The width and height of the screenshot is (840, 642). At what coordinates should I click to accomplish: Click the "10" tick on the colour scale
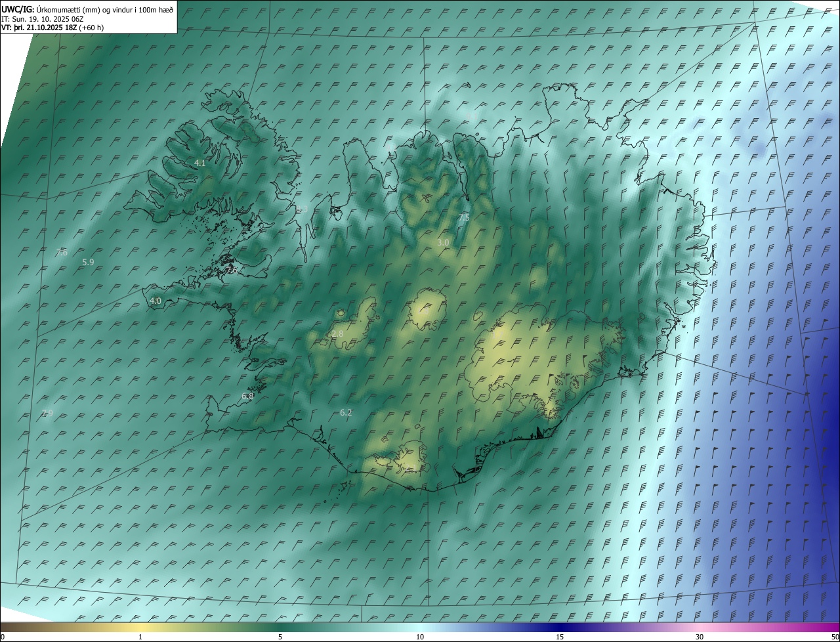[420, 637]
